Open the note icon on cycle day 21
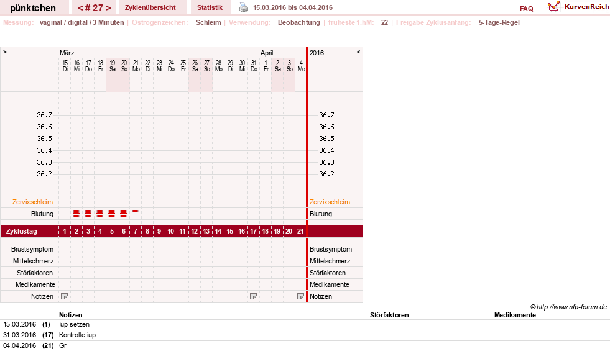Image resolution: width=610 pixels, height=364 pixels. (x=300, y=296)
